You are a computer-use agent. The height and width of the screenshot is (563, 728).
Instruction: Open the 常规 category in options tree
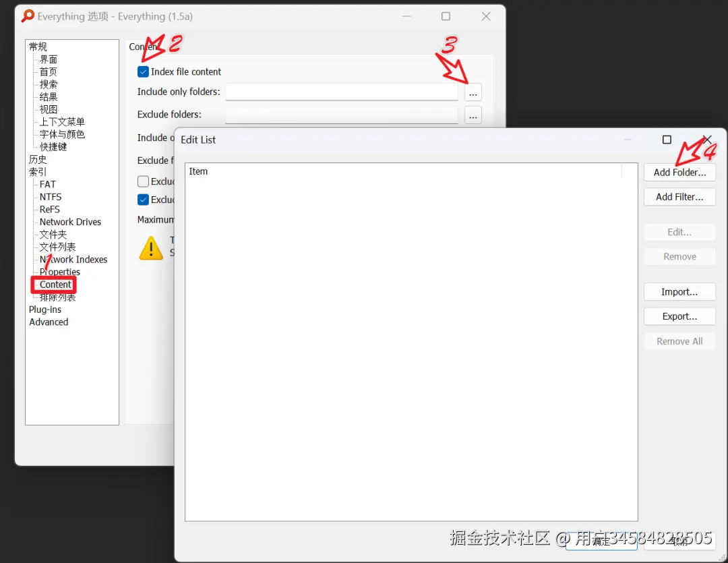coord(38,47)
